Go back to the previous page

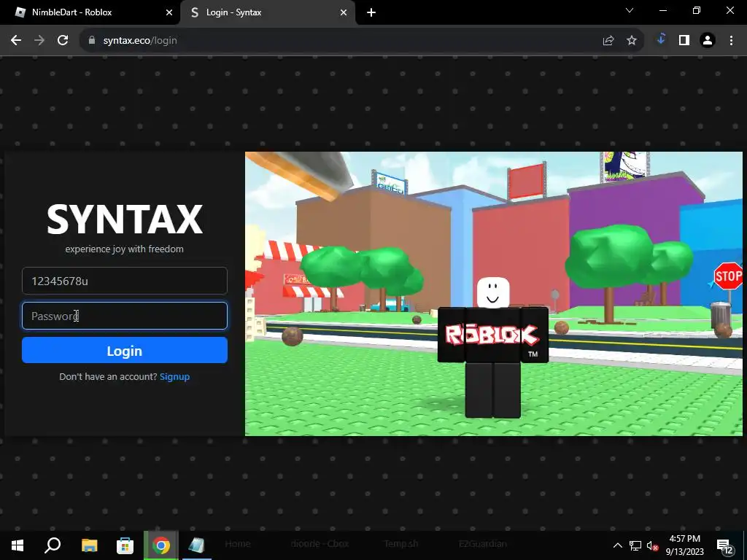pyautogui.click(x=16, y=41)
